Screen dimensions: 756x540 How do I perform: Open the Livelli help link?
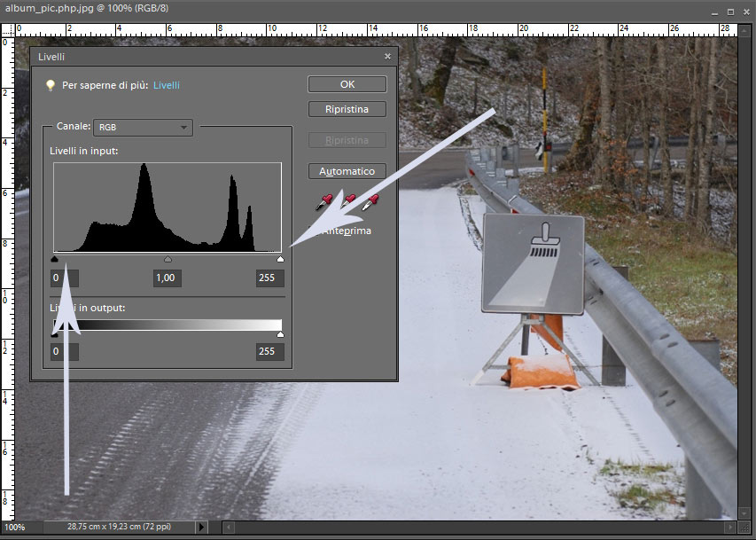pos(167,85)
